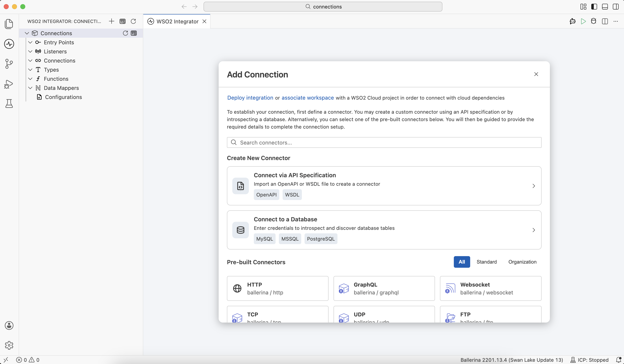Split the editor to the right
This screenshot has height=364, width=624.
coord(605,21)
